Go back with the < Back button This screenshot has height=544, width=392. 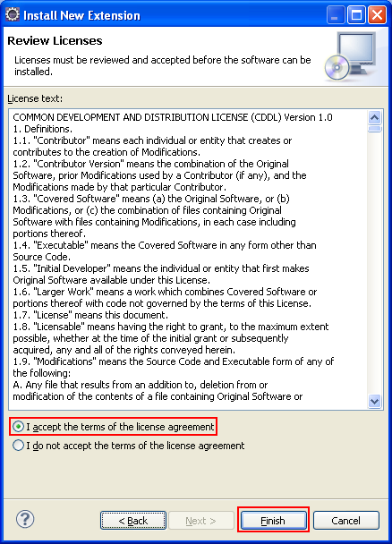tap(133, 521)
